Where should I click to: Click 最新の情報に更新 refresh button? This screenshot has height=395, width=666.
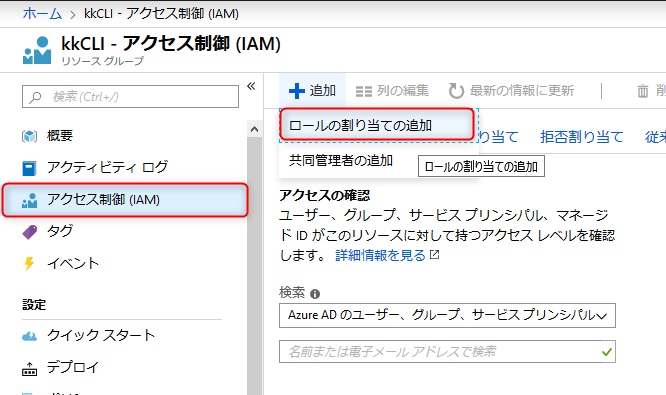point(511,90)
